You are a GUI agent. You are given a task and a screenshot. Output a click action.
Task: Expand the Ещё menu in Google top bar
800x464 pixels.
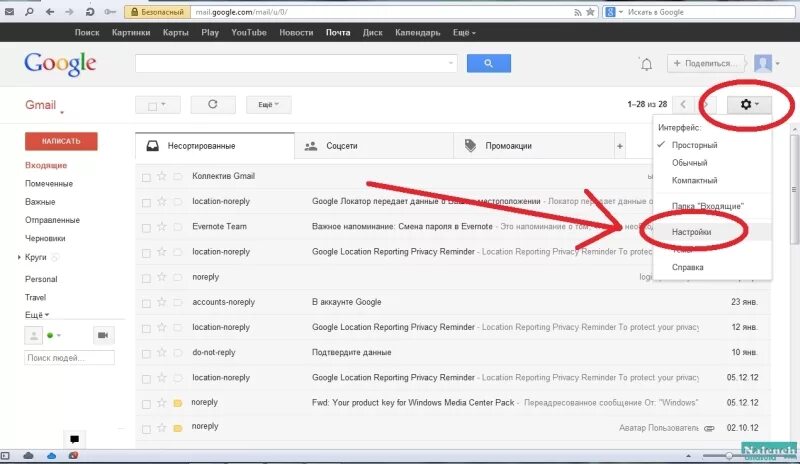coord(464,33)
